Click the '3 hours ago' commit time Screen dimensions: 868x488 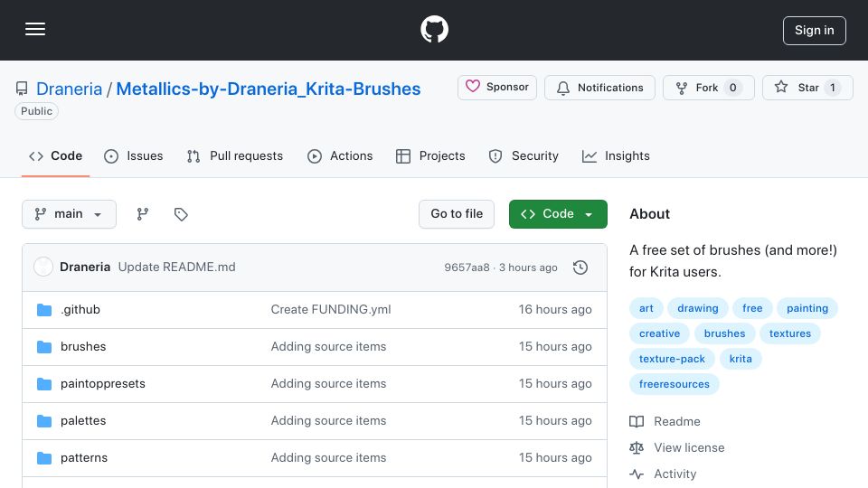tap(528, 267)
